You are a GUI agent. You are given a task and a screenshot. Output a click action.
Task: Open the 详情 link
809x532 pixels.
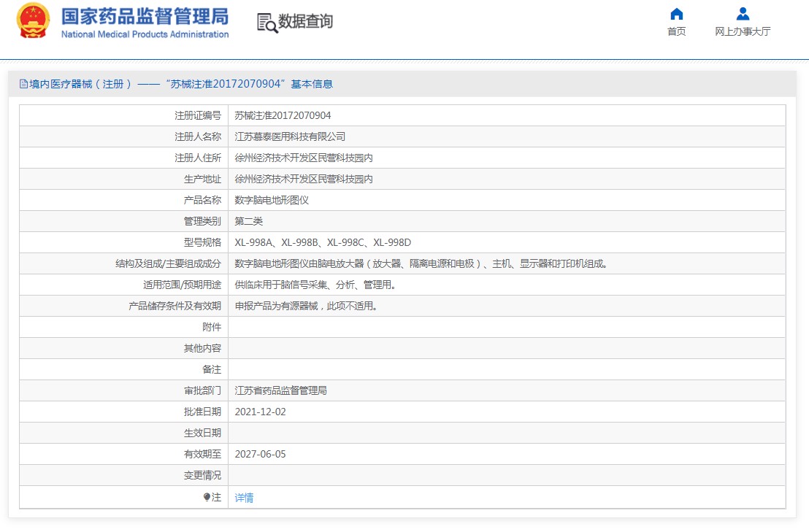244,498
